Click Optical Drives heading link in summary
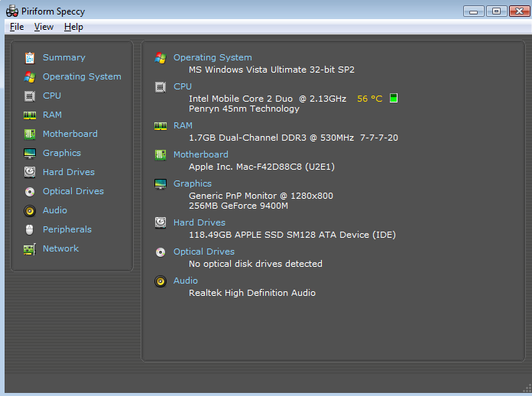Screen dimensions: 532x396 [204, 252]
